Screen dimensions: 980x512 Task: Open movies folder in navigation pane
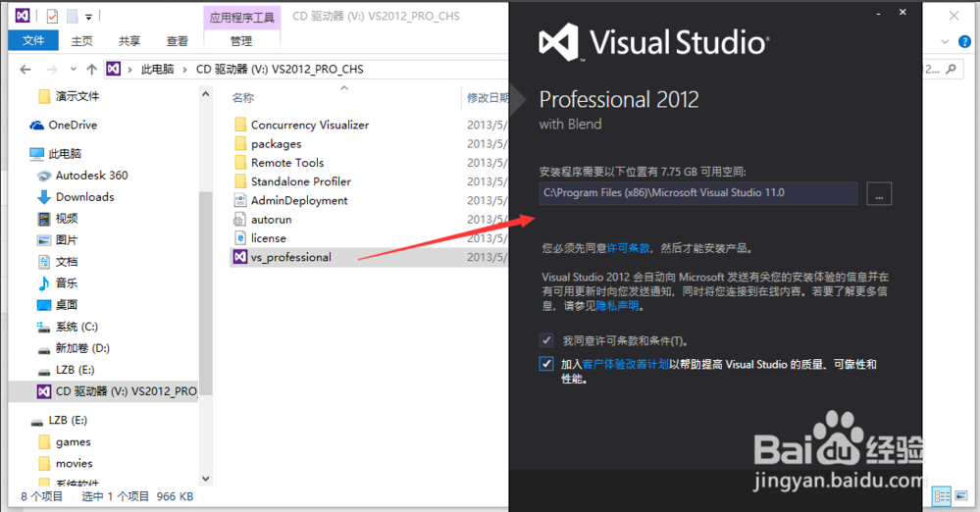[74, 463]
